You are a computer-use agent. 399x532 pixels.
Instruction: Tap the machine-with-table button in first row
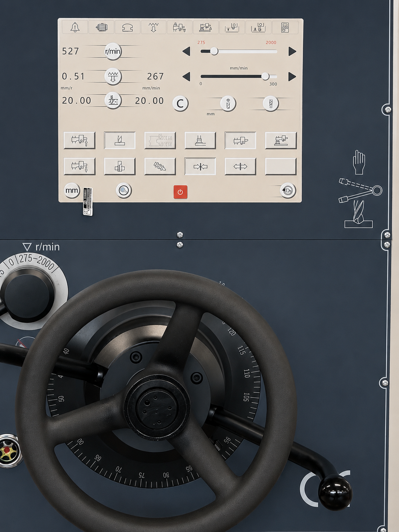pos(281,140)
